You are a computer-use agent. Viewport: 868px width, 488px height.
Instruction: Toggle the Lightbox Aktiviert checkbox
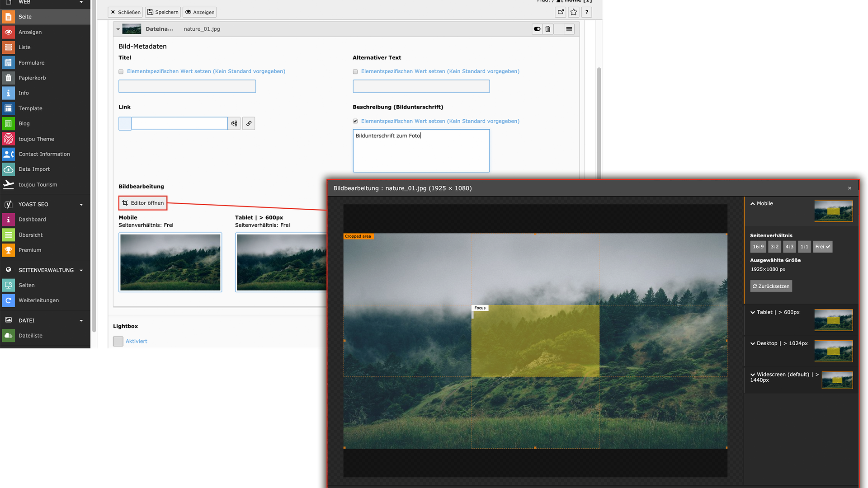[x=118, y=341]
